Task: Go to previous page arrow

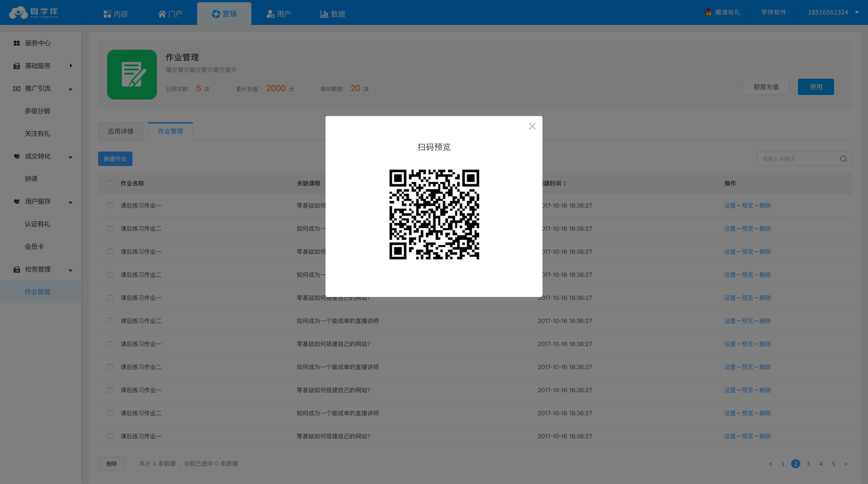Action: [770, 464]
